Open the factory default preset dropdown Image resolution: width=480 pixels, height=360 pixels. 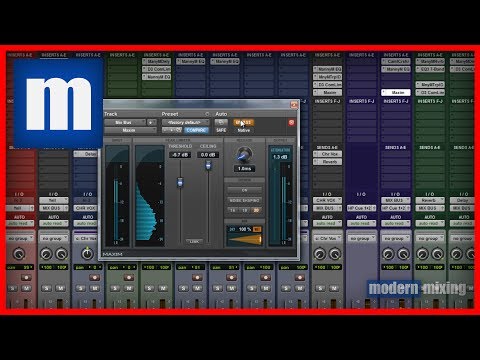pyautogui.click(x=186, y=122)
